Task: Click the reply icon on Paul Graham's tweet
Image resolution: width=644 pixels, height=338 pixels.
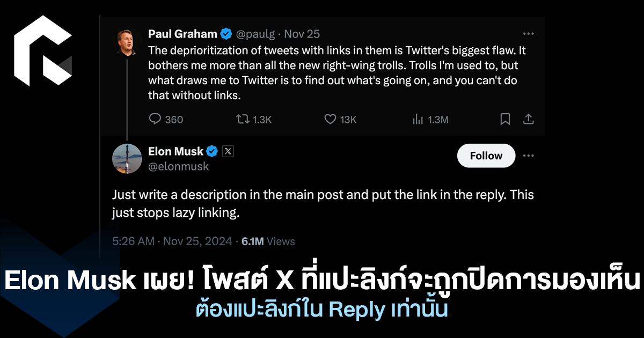Action: pyautogui.click(x=155, y=119)
